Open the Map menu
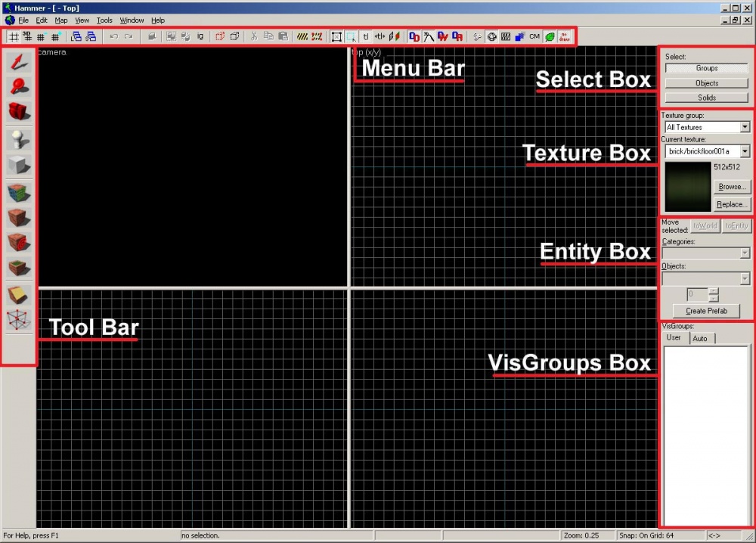This screenshot has width=756, height=543. (x=60, y=20)
